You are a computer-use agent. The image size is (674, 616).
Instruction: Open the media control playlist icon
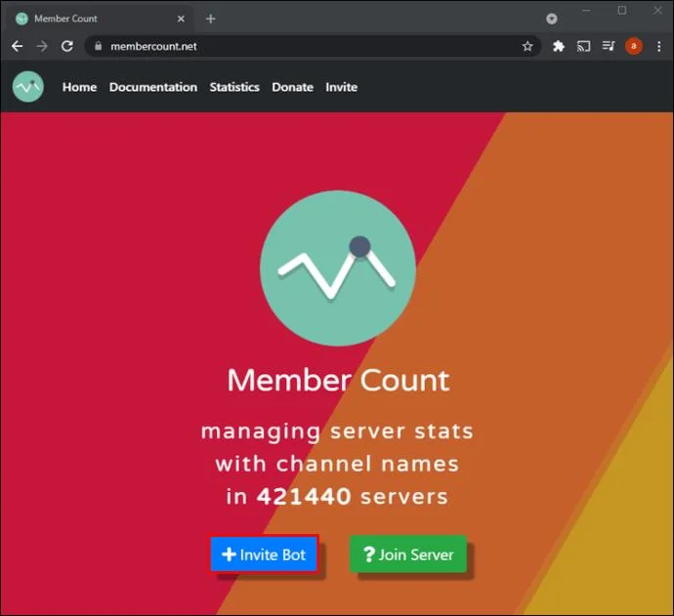[x=609, y=46]
